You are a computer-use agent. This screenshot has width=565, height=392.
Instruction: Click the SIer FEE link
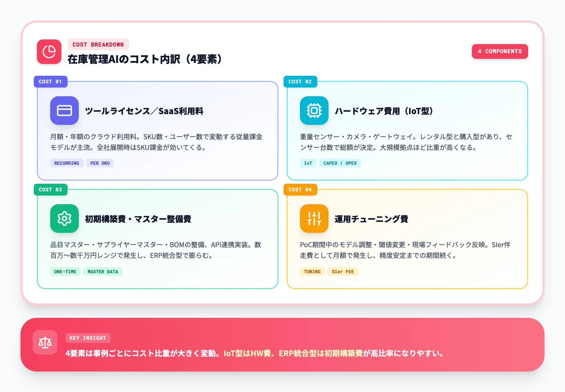(343, 271)
